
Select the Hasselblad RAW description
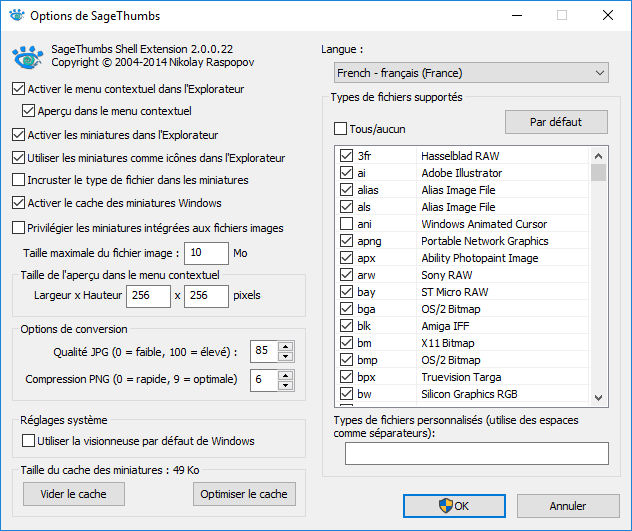tap(460, 156)
